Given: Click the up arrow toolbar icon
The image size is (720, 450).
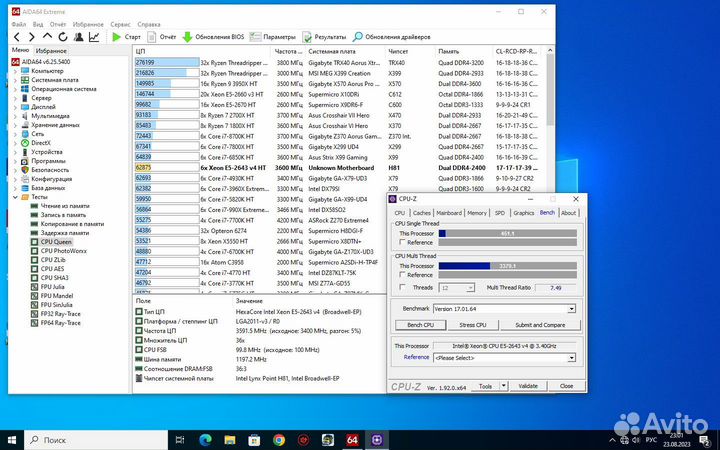Looking at the screenshot, I should [47, 36].
